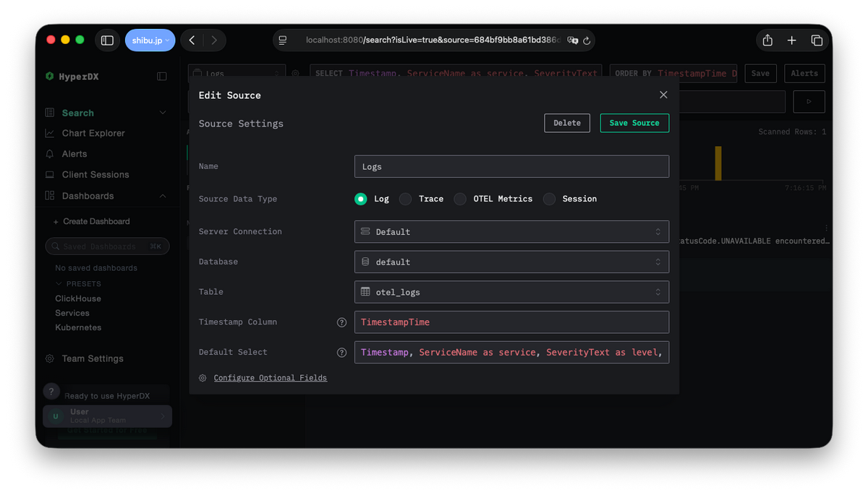Screen dimensions: 868x495
Task: Click the gear icon next to Configure Optional Fields
Action: point(203,378)
